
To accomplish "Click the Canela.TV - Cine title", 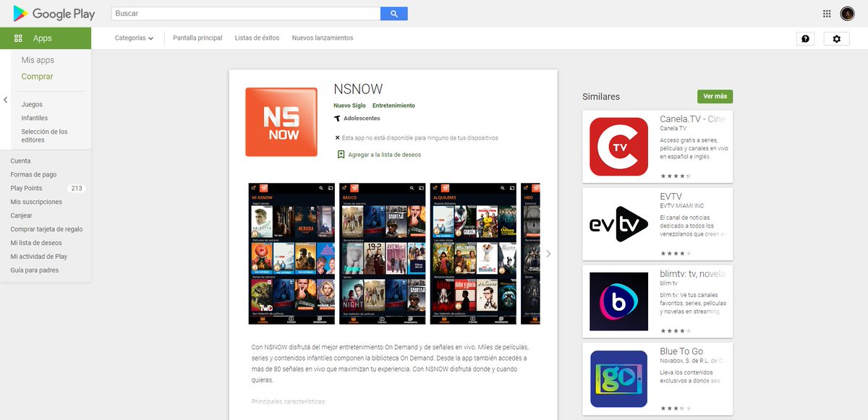I will pos(692,119).
